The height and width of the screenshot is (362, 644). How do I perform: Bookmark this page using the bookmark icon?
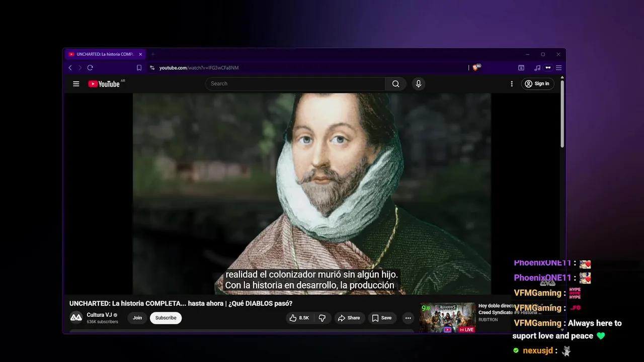click(139, 68)
